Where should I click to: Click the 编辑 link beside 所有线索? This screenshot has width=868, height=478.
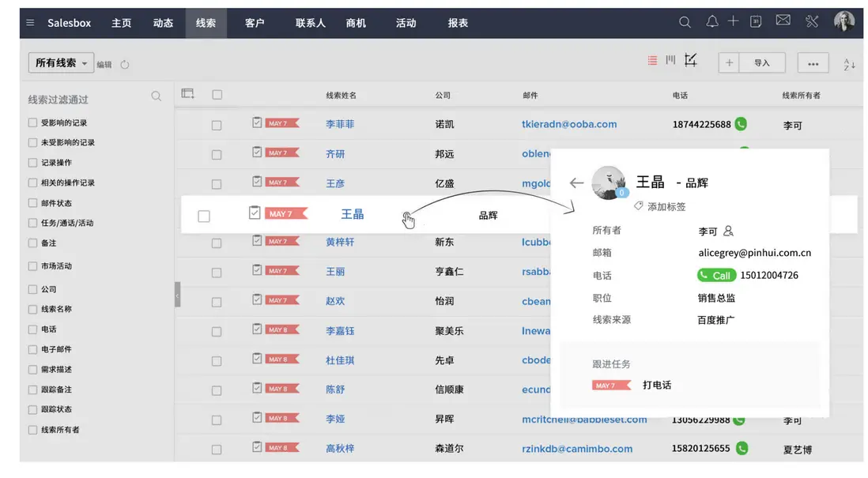pyautogui.click(x=104, y=65)
